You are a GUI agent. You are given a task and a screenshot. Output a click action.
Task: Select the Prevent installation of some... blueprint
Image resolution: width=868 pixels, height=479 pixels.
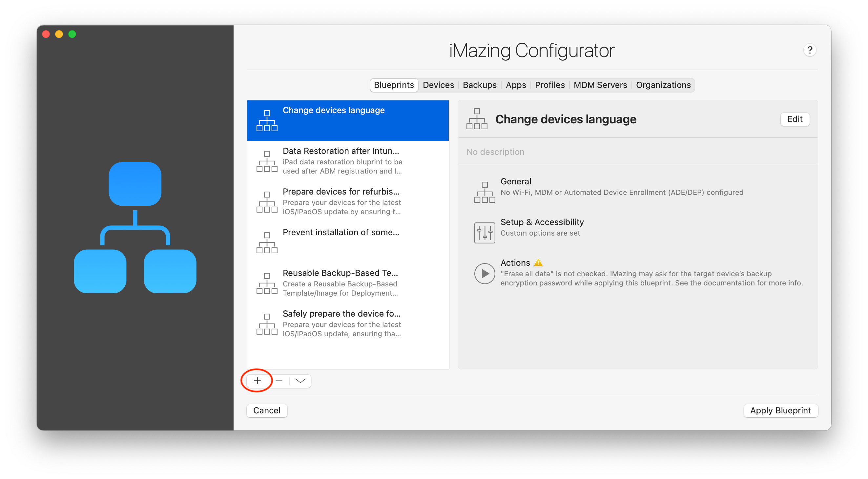348,242
